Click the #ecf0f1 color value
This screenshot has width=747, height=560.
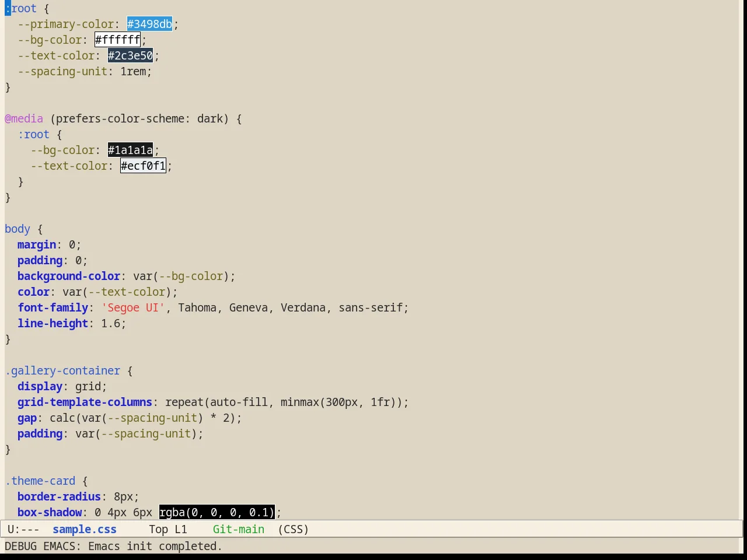143,166
